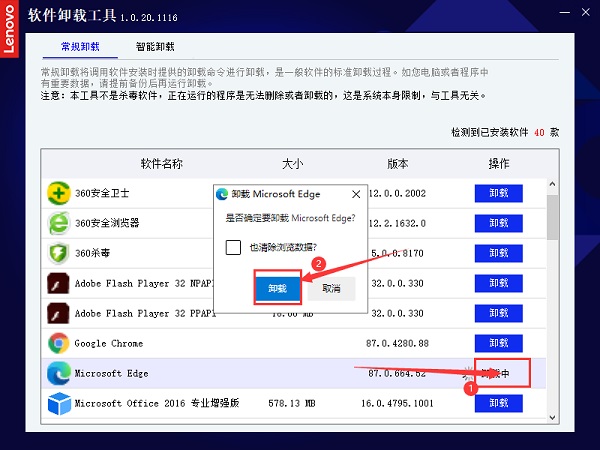Click the 360安全浏览器 app icon

[59, 223]
